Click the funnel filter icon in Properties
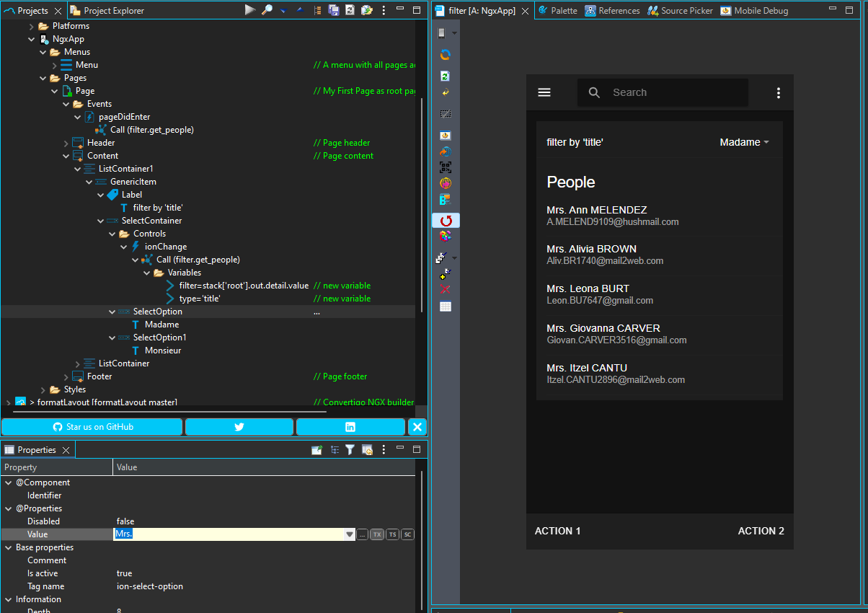The width and height of the screenshot is (868, 613). (350, 450)
